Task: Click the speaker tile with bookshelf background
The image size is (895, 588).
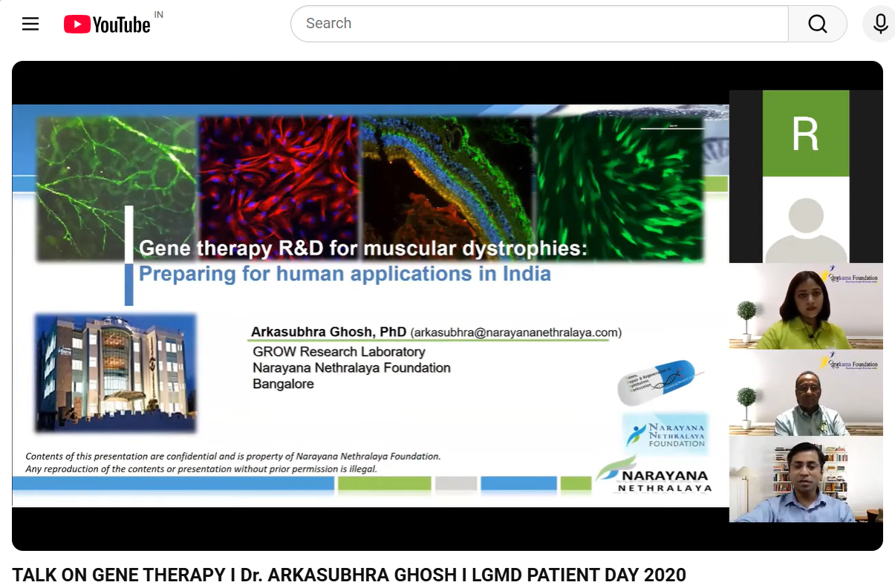Action: [x=805, y=479]
